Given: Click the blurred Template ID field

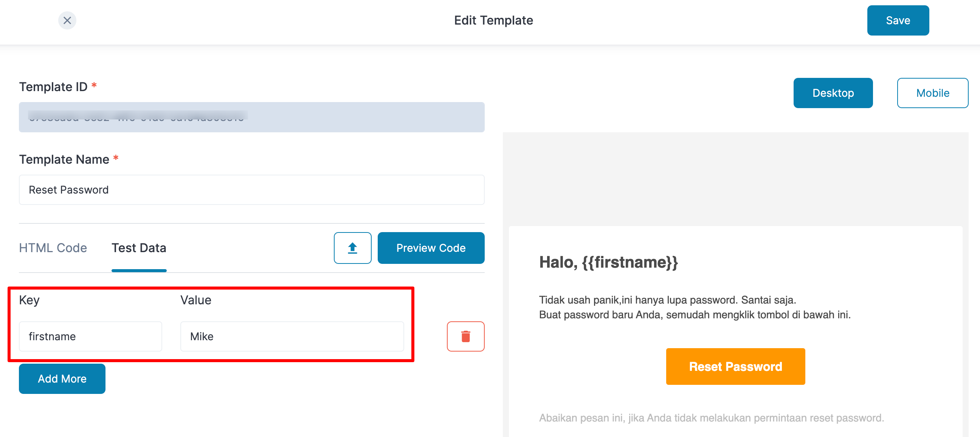Looking at the screenshot, I should pyautogui.click(x=251, y=117).
